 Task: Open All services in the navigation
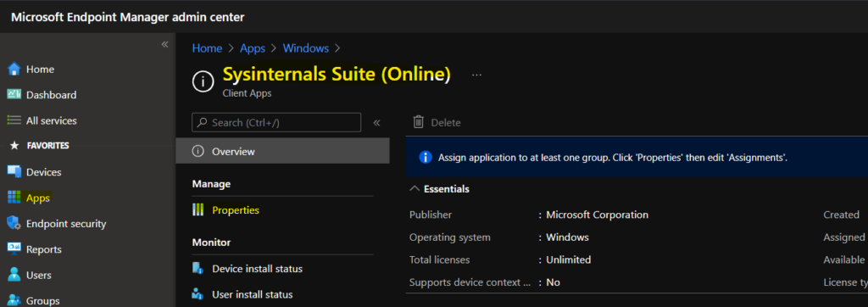(x=52, y=120)
